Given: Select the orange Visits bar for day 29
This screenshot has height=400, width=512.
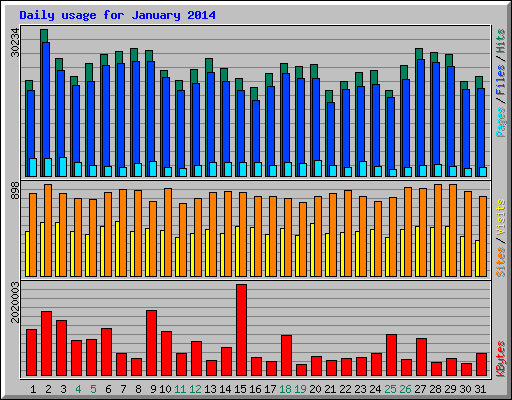Looking at the screenshot, I should [453, 230].
